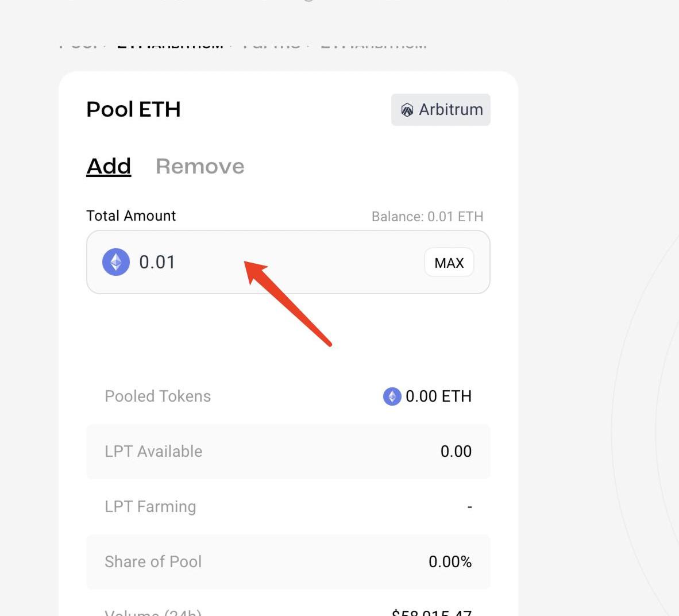Click the Arbitrum logo icon in the network badge
This screenshot has width=679, height=616.
pos(407,110)
